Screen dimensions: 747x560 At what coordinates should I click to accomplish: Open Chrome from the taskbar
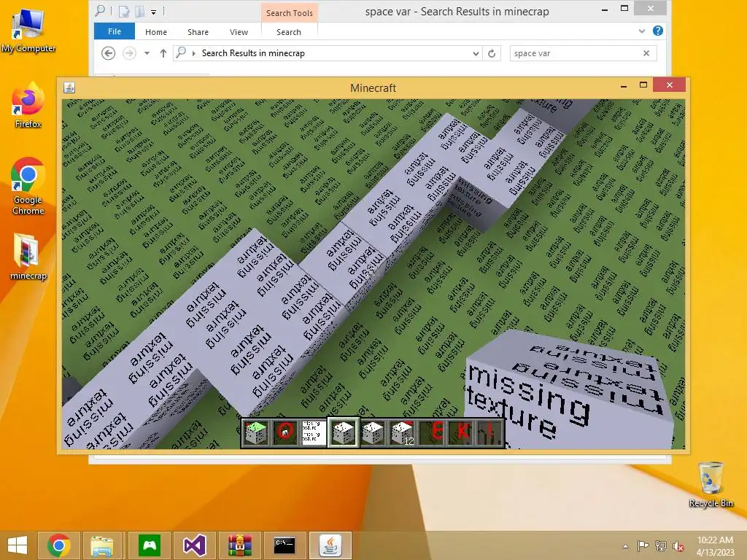coord(58,545)
